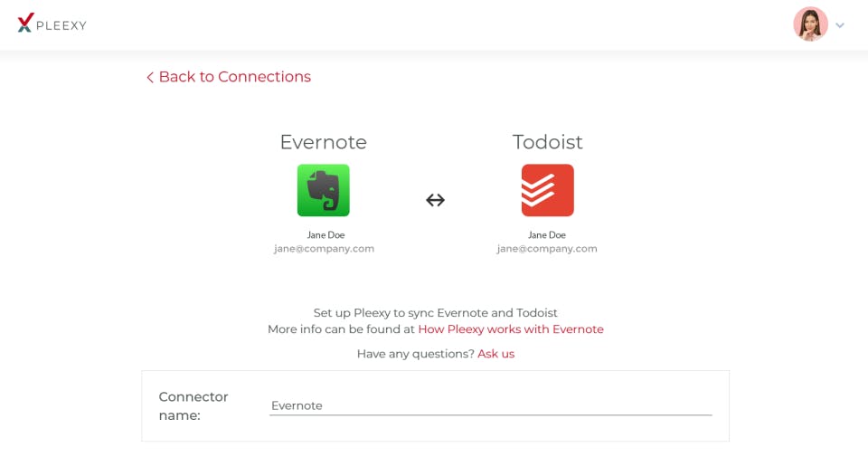
Task: Click the green Evernote elephant icon
Action: [x=323, y=190]
